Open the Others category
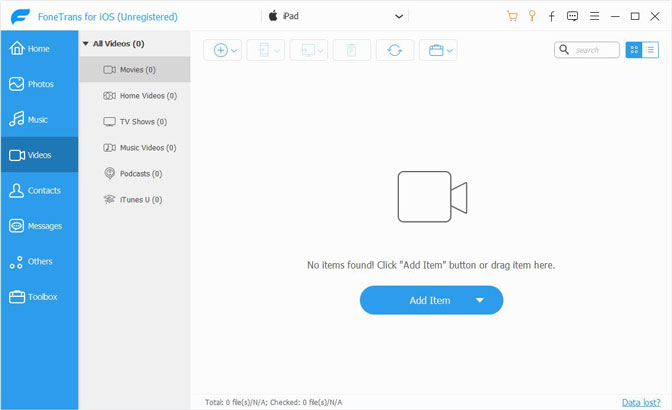672x410 pixels. (x=39, y=261)
